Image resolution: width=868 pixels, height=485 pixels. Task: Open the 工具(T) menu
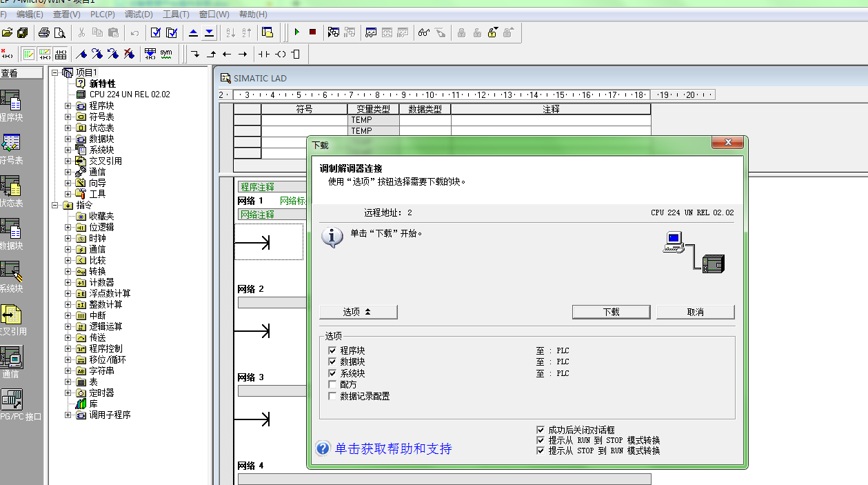tap(176, 14)
